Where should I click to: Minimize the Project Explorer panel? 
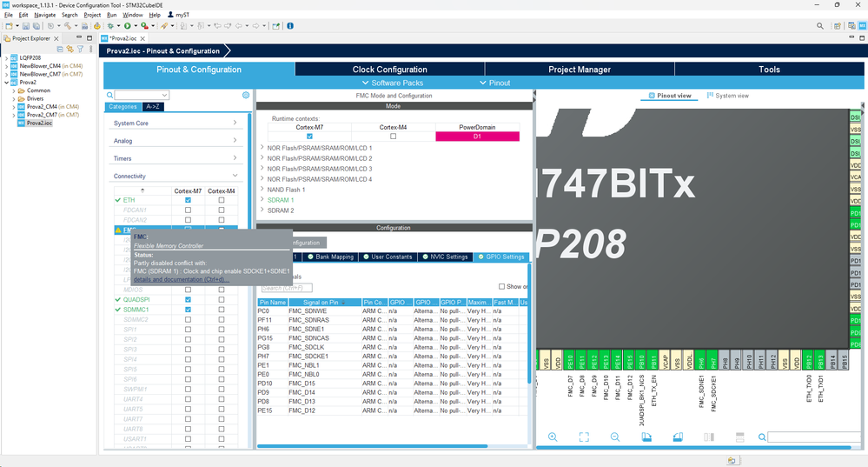78,37
